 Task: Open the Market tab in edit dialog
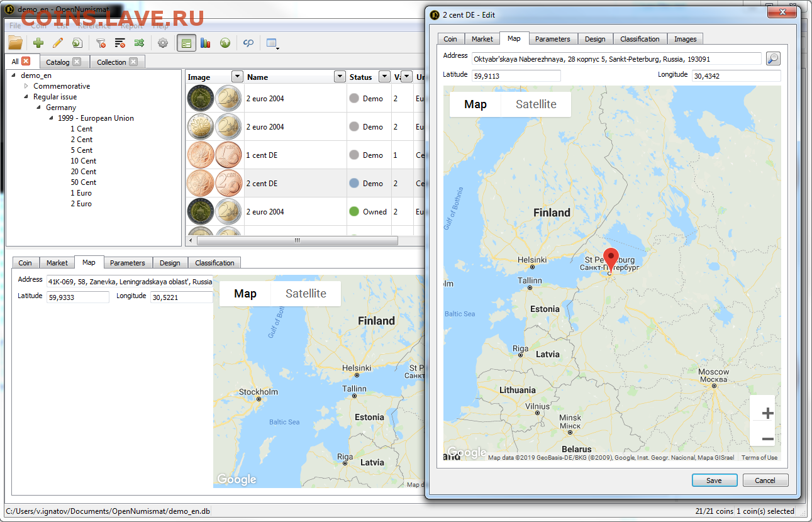[x=482, y=39]
